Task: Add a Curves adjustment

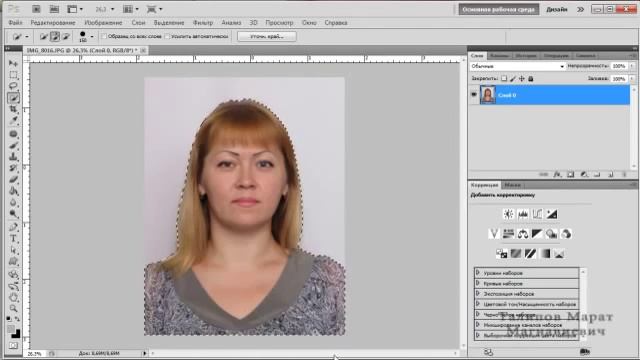Action: (x=537, y=214)
